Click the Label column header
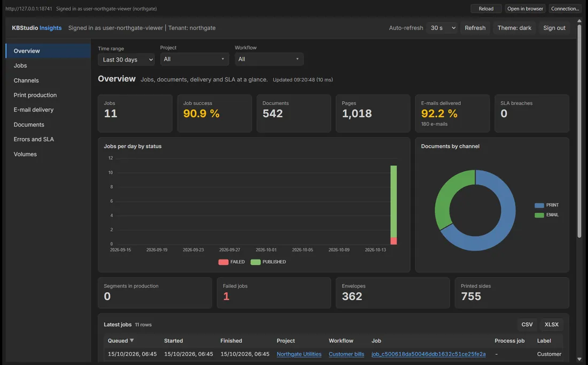Image resolution: width=588 pixels, height=365 pixels. tap(544, 340)
